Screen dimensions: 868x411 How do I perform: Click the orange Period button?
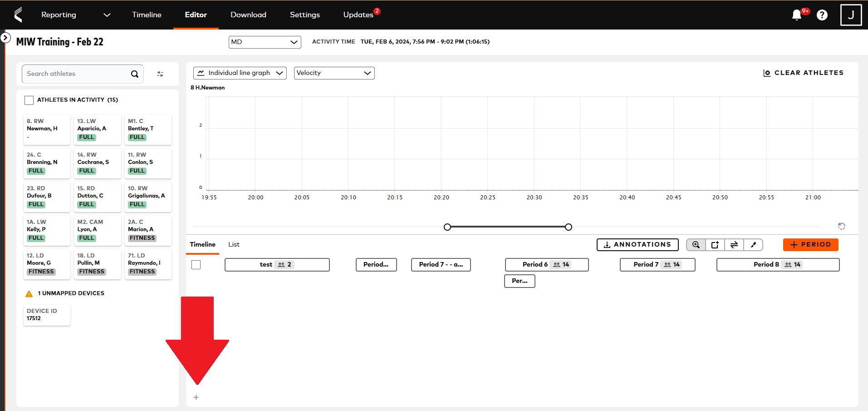click(810, 244)
